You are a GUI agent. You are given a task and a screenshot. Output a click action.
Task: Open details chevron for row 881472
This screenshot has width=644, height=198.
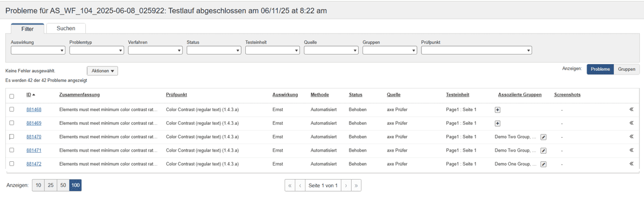pyautogui.click(x=631, y=163)
